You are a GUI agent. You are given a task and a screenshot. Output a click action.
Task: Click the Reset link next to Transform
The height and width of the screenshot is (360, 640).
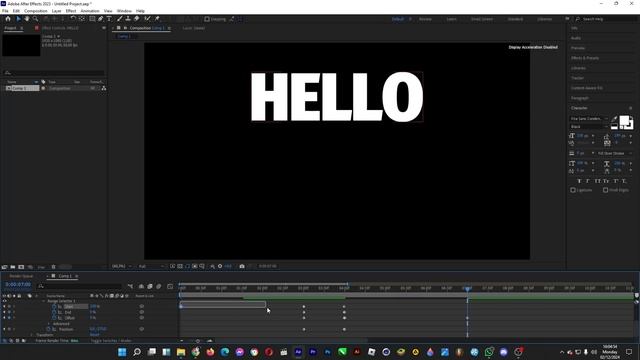[94, 335]
